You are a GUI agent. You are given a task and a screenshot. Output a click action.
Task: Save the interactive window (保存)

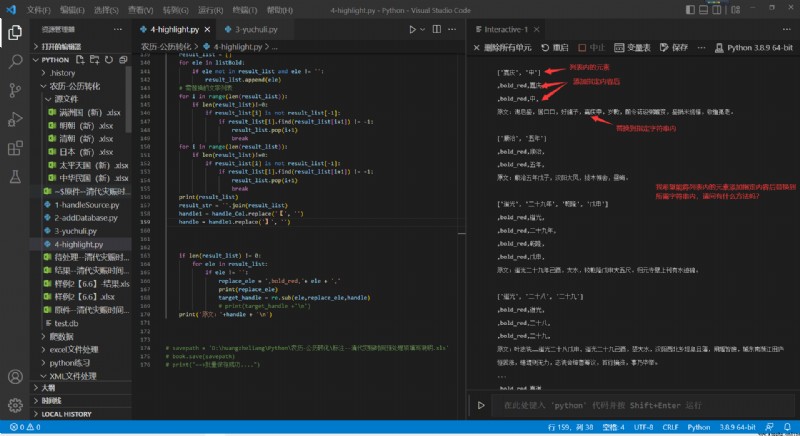coord(673,47)
